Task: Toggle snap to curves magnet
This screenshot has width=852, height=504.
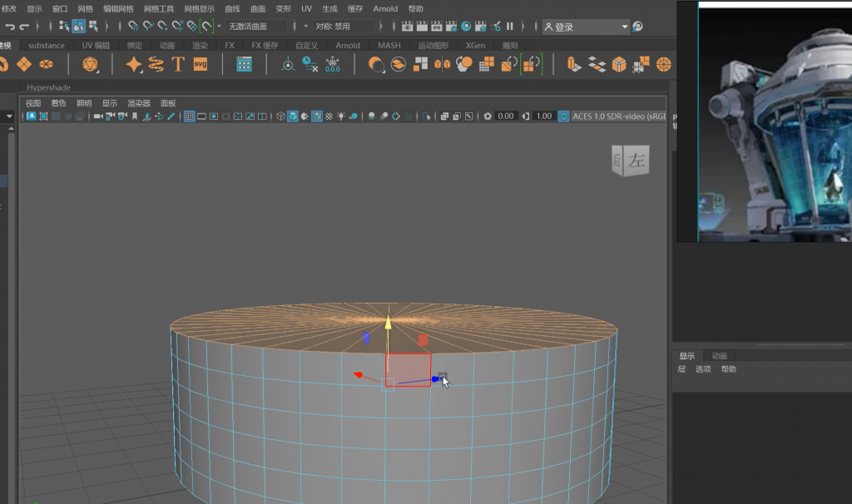Action: click(x=148, y=26)
